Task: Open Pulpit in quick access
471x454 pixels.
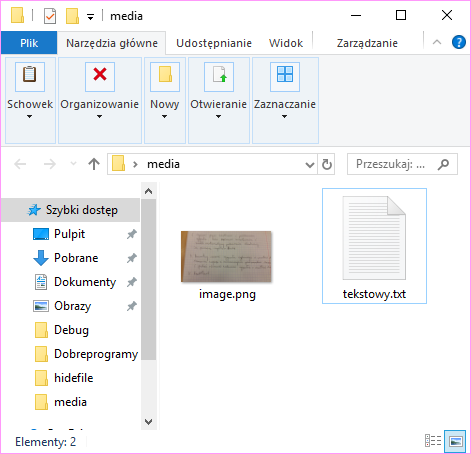Action: [x=69, y=234]
